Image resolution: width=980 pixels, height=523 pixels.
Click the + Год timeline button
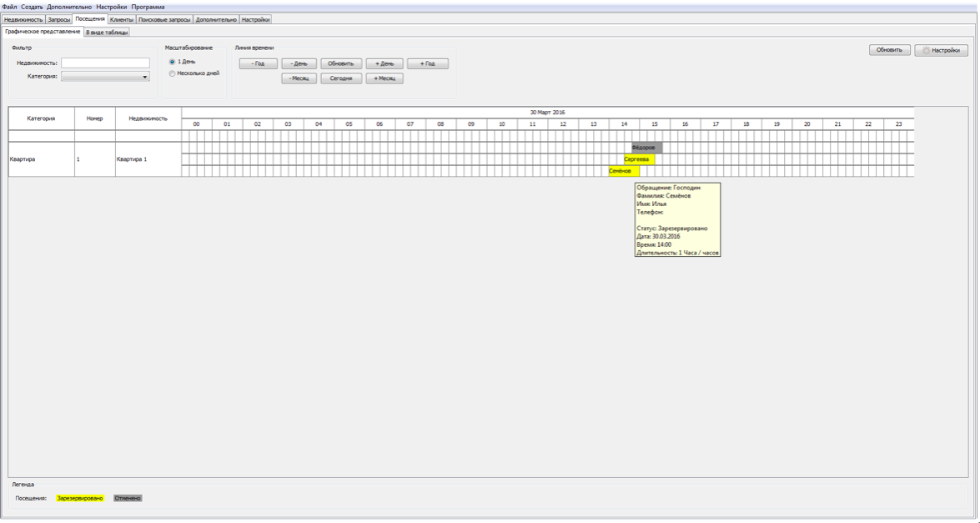coord(428,63)
